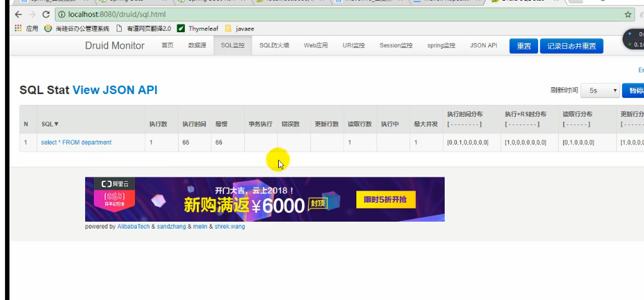Click the Alibaba Cloud advertisement banner

tap(264, 199)
